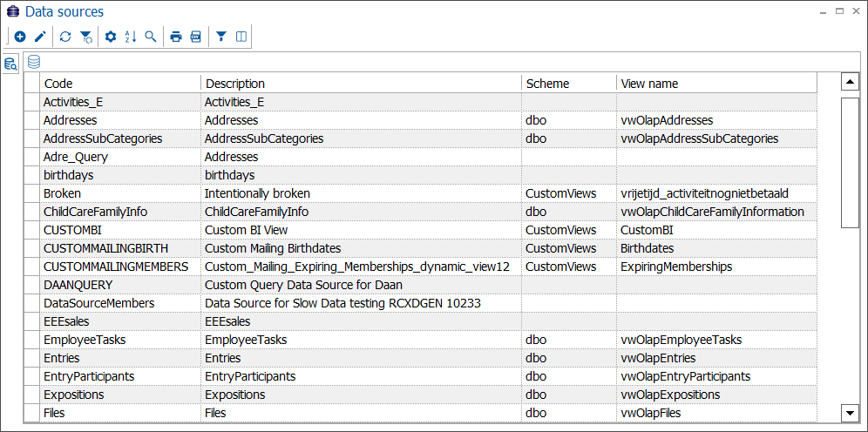Click the edit pencil icon
This screenshot has width=868, height=432.
pos(40,37)
